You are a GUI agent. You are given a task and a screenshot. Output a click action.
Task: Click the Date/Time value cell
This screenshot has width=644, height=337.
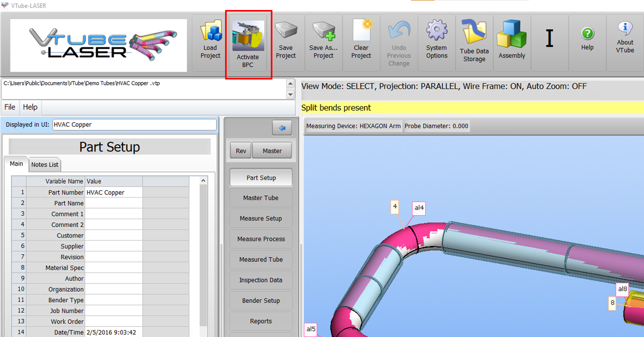point(114,332)
